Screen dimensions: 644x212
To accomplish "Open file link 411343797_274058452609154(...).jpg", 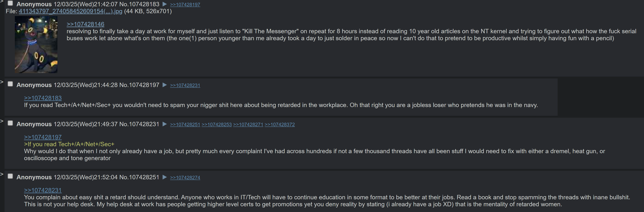I will pyautogui.click(x=71, y=11).
